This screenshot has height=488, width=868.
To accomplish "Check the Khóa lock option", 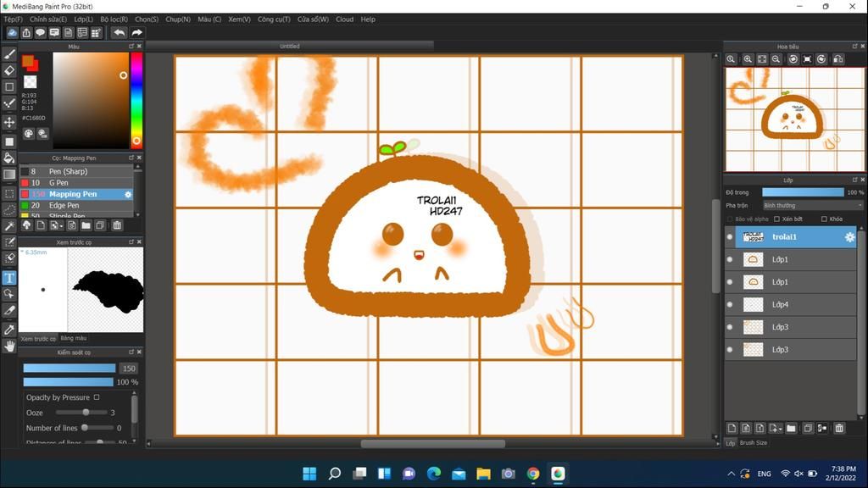I will click(x=824, y=219).
